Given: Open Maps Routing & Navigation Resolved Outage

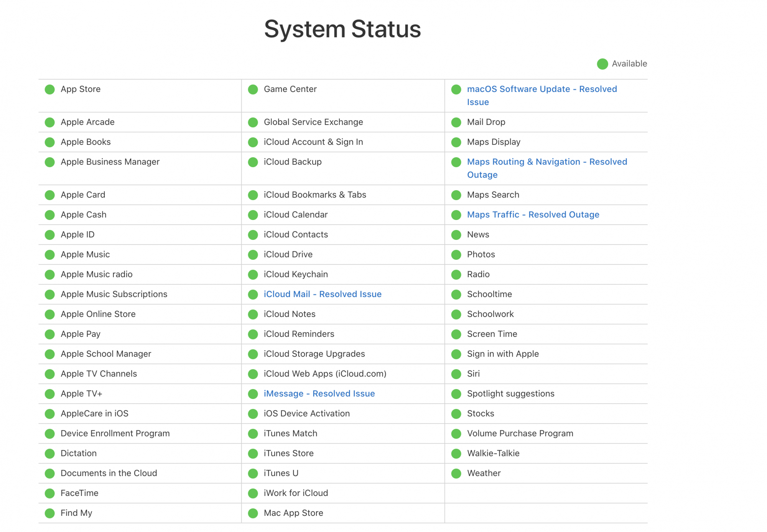Looking at the screenshot, I should (547, 162).
